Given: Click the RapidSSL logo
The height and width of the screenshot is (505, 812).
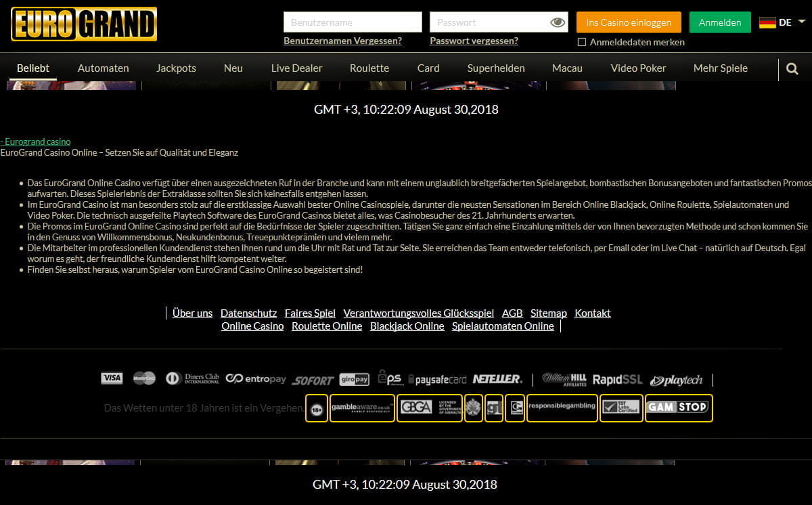Looking at the screenshot, I should click(618, 379).
